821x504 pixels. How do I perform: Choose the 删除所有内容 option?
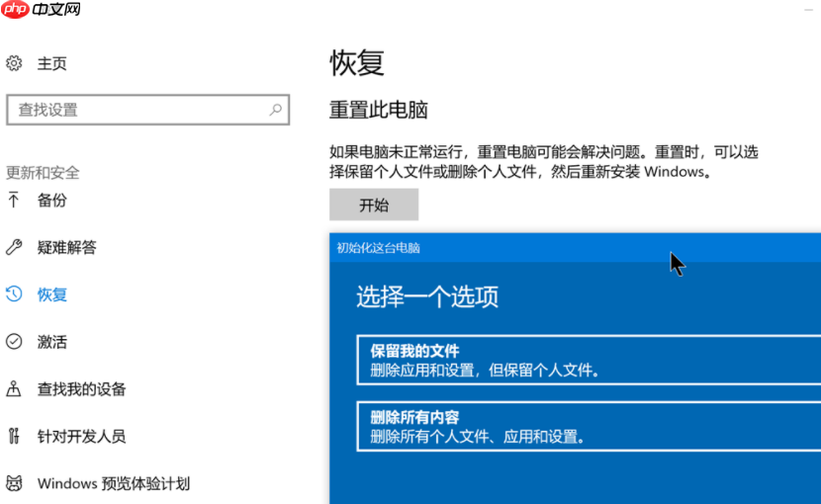(589, 426)
